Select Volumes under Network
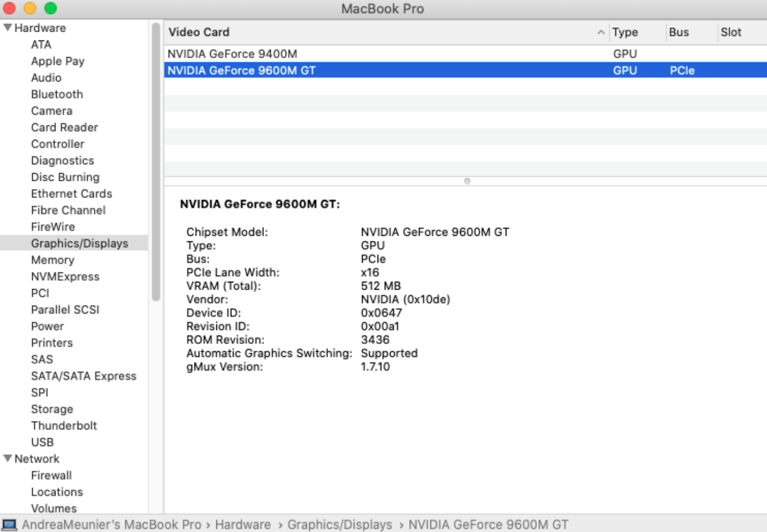 [54, 508]
